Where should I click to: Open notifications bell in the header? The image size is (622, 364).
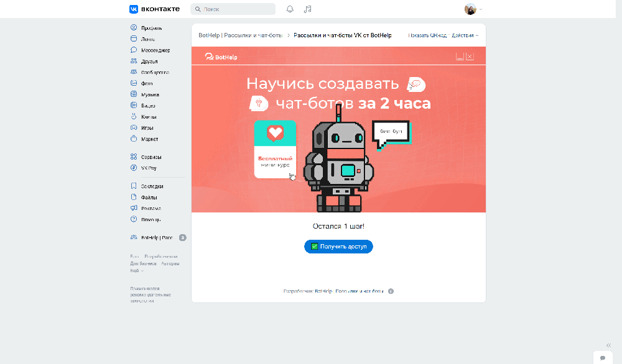[290, 9]
